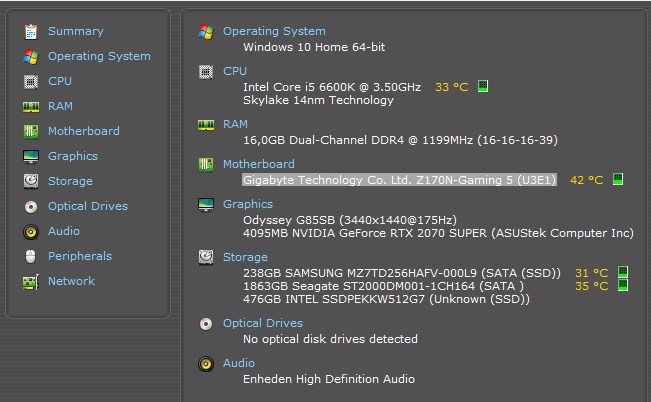
Task: Click the Optical Drives disc icon in summary panel
Action: click(x=206, y=324)
